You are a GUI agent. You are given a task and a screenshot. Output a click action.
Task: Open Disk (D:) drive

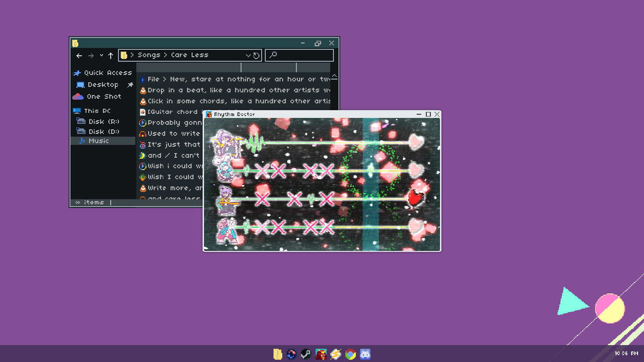(x=98, y=132)
